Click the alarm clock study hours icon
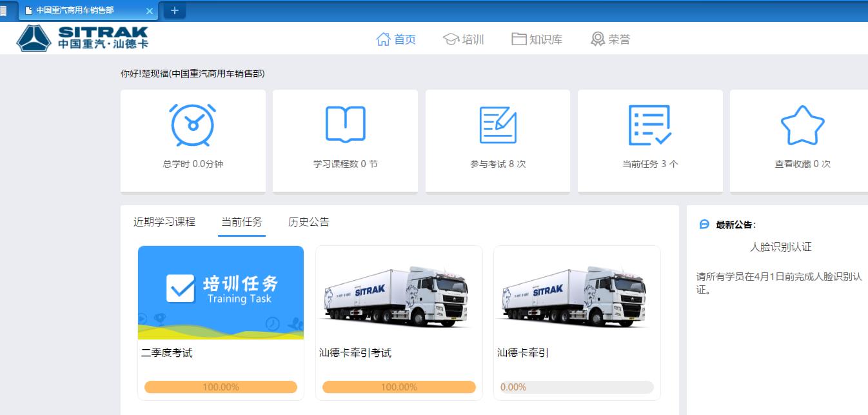This screenshot has width=868, height=415. click(193, 125)
